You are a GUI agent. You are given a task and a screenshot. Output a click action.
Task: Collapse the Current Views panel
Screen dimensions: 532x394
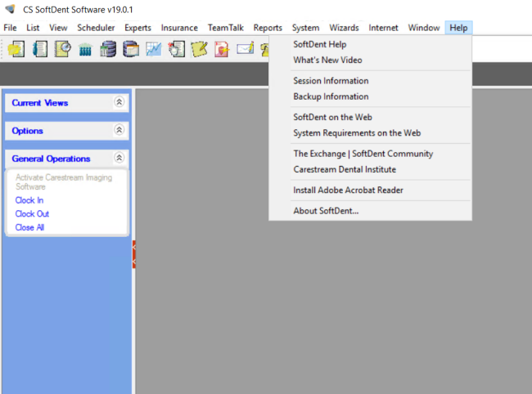tap(119, 102)
